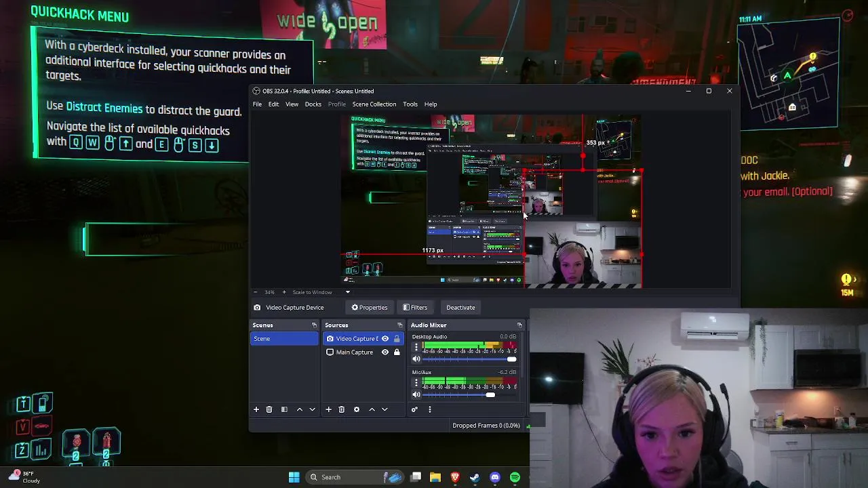The width and height of the screenshot is (868, 488).
Task: Open scene filters icon in Scenes toolbar
Action: pos(284,409)
